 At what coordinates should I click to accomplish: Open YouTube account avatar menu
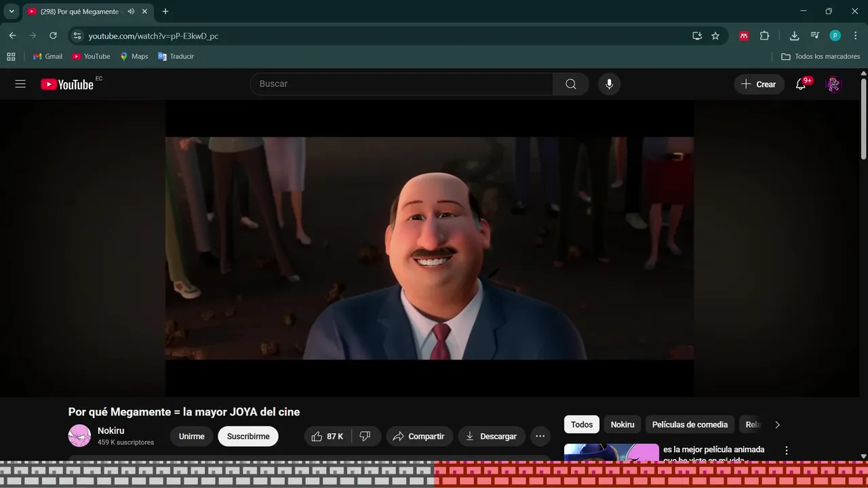(x=833, y=84)
